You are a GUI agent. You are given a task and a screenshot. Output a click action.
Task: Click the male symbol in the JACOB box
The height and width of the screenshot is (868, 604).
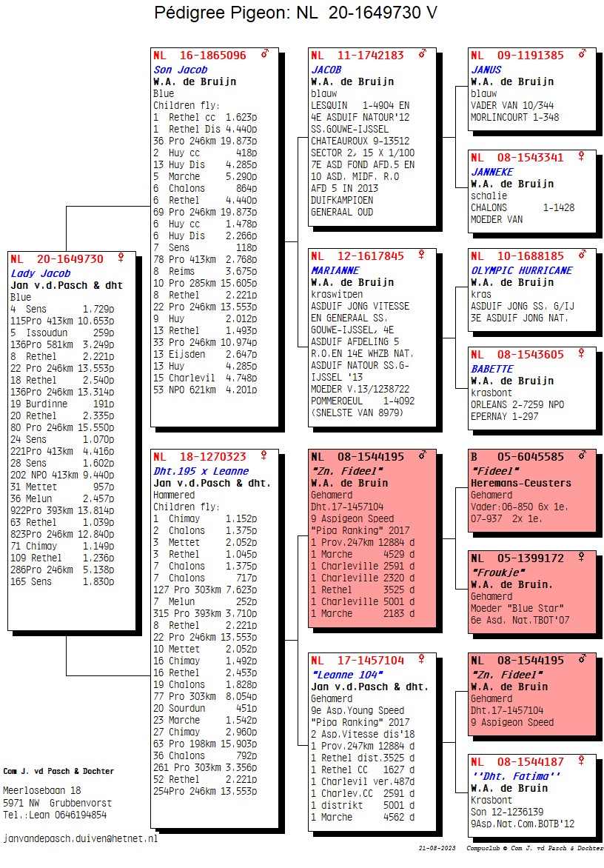[423, 55]
